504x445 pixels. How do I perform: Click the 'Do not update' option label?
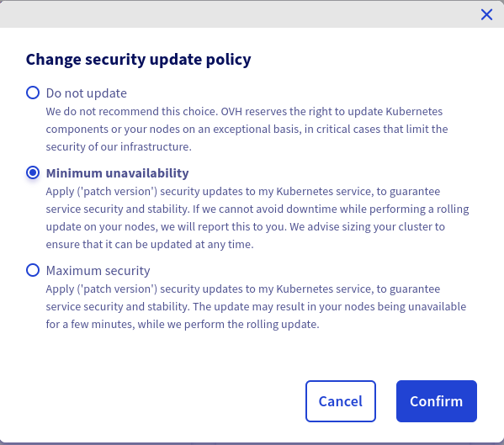pyautogui.click(x=86, y=93)
